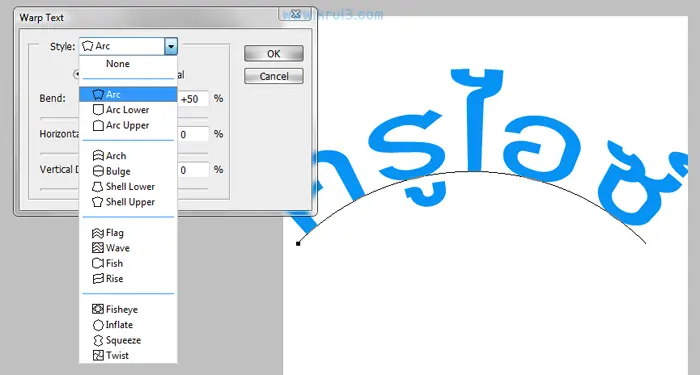This screenshot has width=700, height=375.
Task: Select the Shell Upper icon
Action: 98,202
